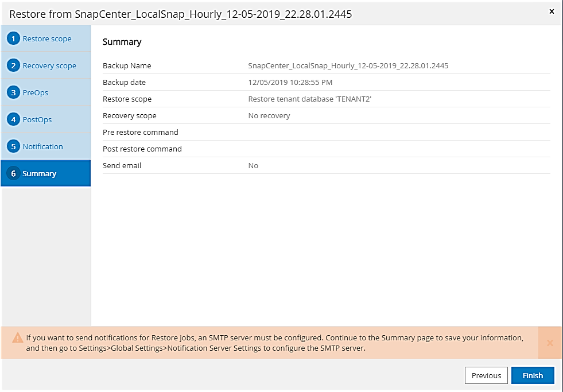The height and width of the screenshot is (392, 563).
Task: Click the 'Restore tenant database TENANT2' value
Action: [309, 99]
